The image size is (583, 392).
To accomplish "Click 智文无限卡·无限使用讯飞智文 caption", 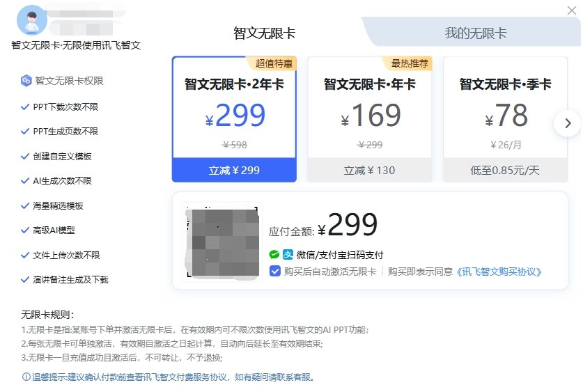I will (x=76, y=45).
